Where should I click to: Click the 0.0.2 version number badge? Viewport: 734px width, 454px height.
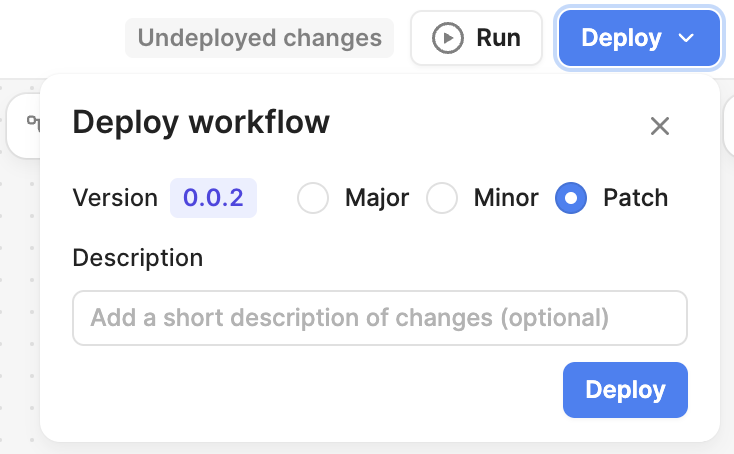pyautogui.click(x=213, y=198)
